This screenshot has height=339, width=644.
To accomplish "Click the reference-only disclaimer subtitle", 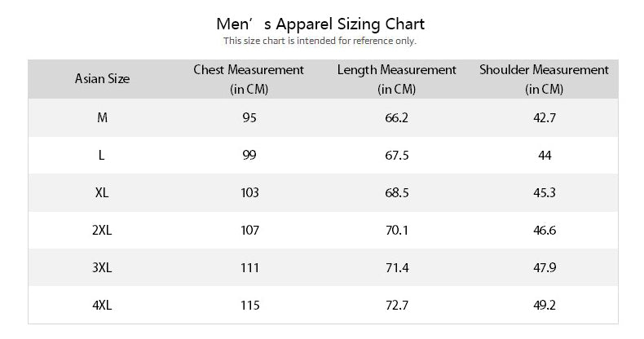I will tap(320, 41).
